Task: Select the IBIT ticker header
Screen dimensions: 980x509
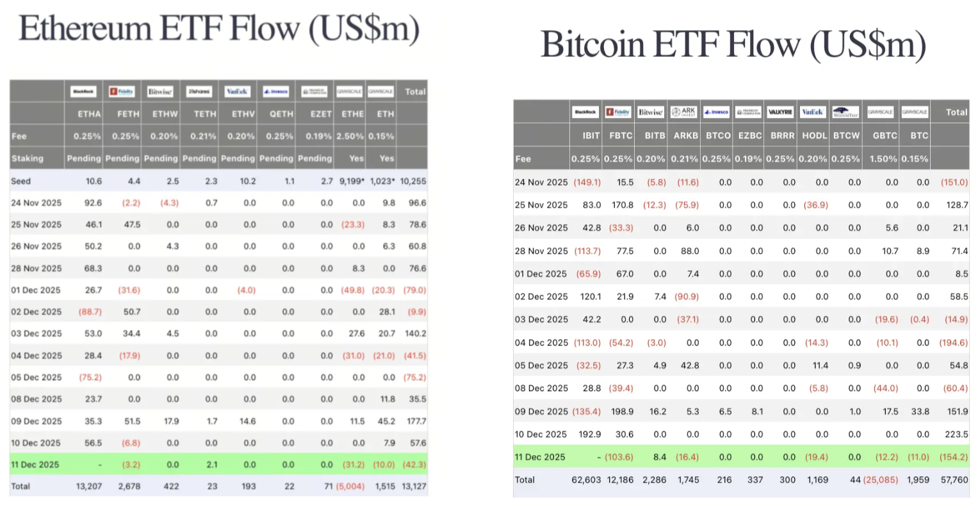Action: coord(591,136)
